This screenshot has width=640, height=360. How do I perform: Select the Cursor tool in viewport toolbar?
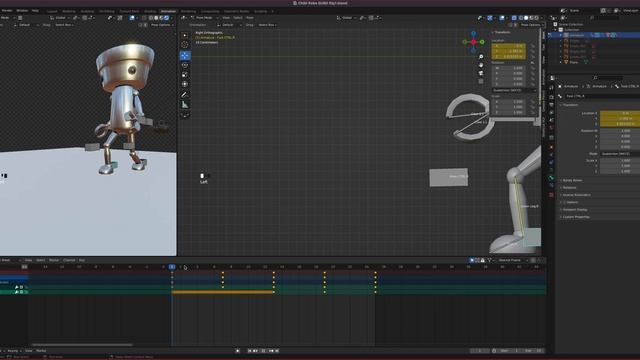point(185,45)
